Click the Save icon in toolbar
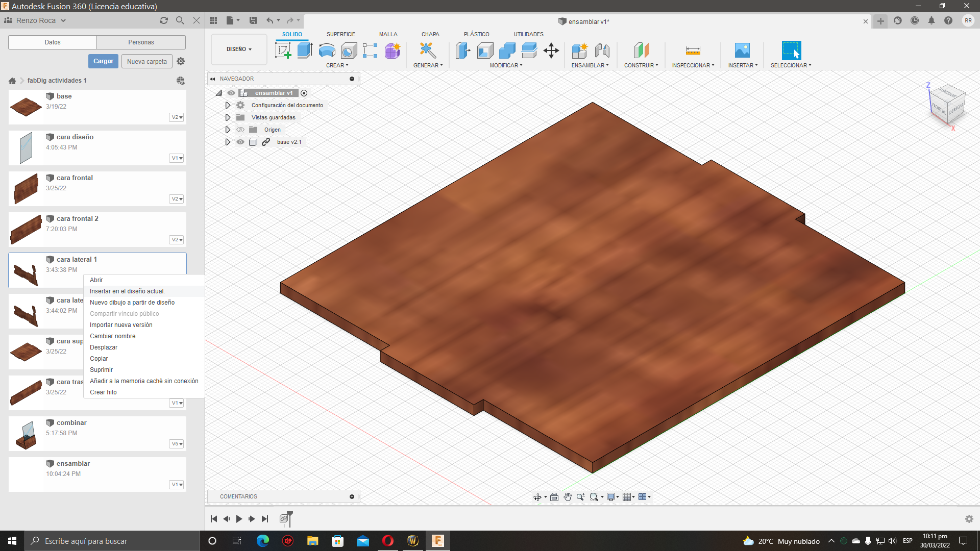The image size is (980, 551). pyautogui.click(x=253, y=20)
